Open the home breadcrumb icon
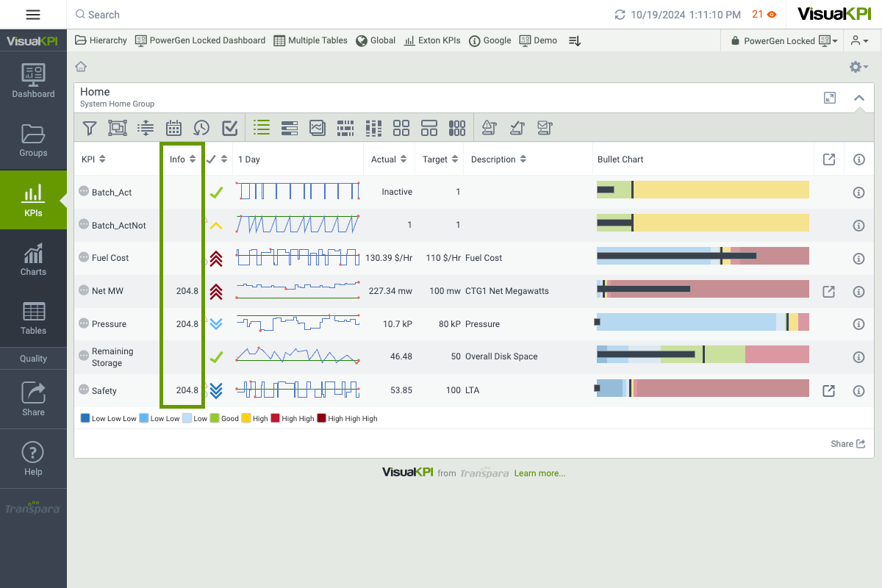882x588 pixels. (x=81, y=67)
